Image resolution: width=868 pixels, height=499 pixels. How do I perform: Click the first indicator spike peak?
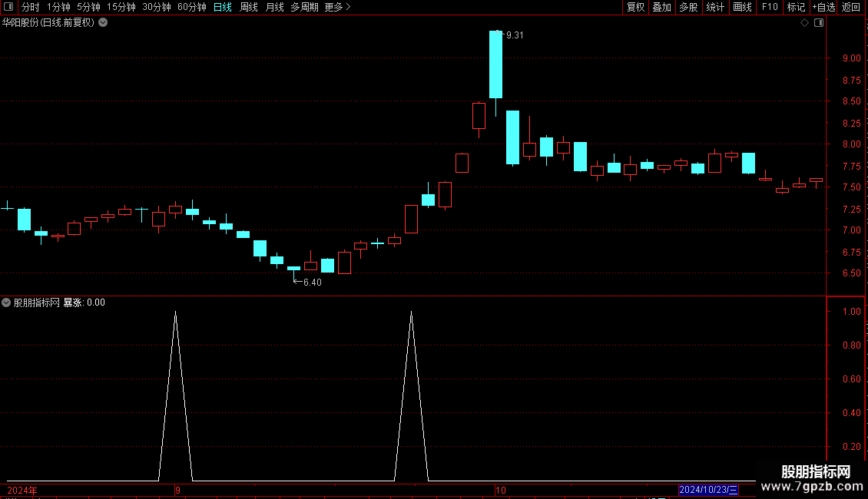tap(175, 313)
